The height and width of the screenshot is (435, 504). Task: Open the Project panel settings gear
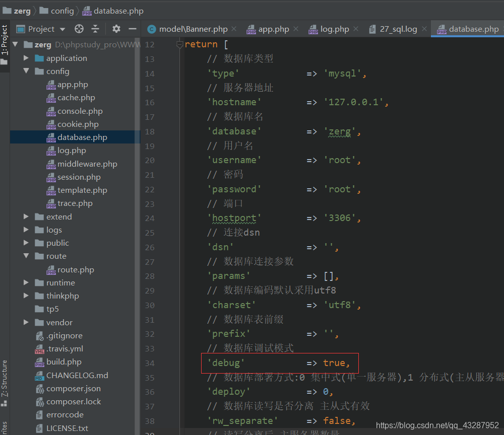coord(116,29)
